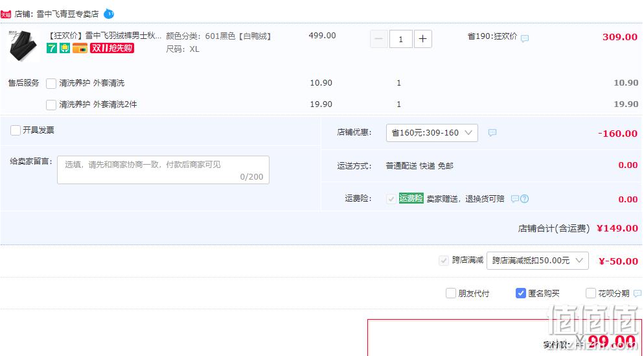
Task: Enable the 开具发票 invoice checkbox
Action: [x=15, y=130]
